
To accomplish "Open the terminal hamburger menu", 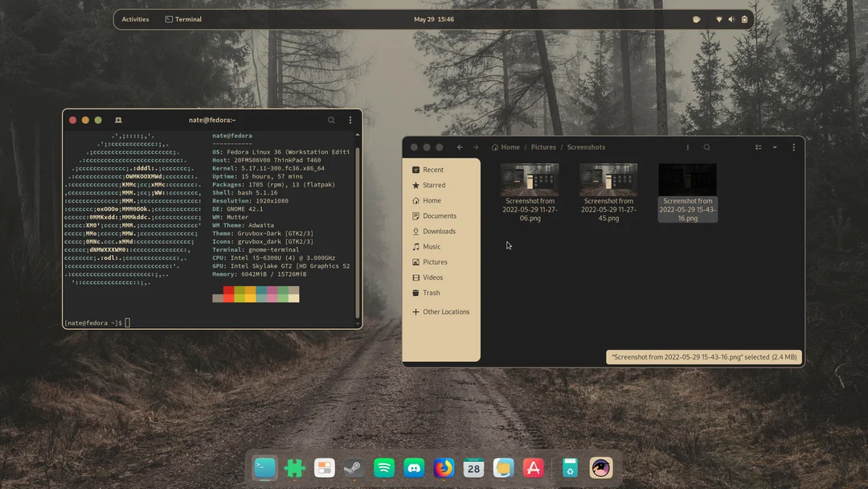I will pos(349,119).
